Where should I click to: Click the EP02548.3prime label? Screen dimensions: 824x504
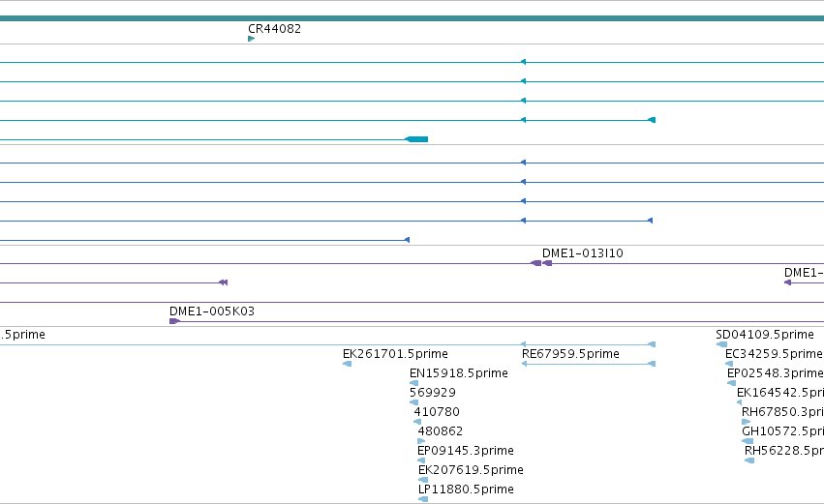coord(776,373)
